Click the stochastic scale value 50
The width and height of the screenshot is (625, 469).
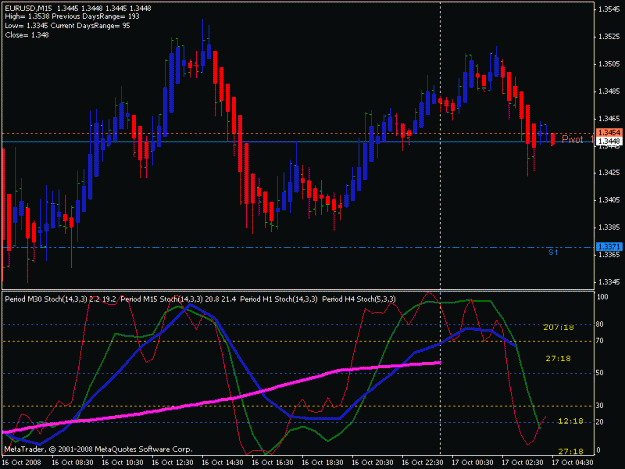[x=600, y=373]
